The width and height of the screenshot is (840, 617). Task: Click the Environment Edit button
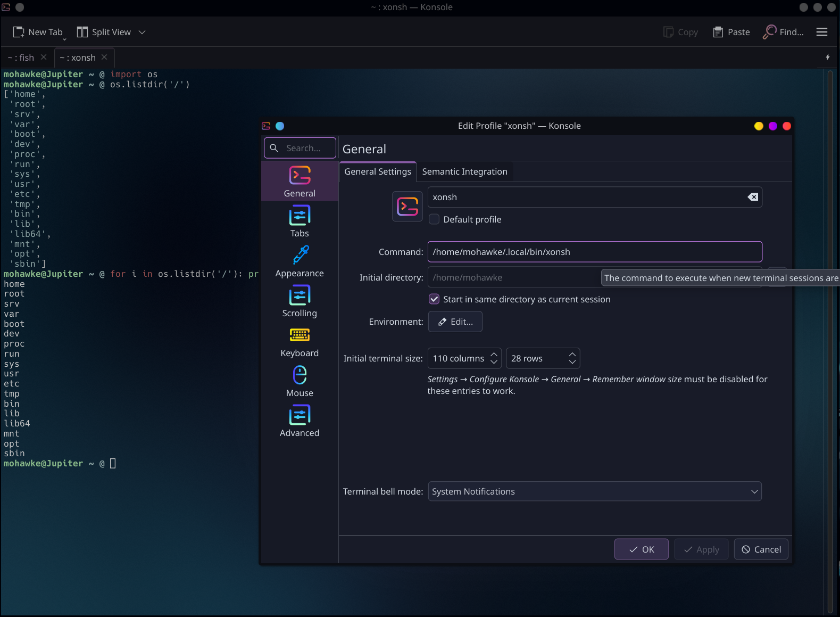click(x=455, y=322)
